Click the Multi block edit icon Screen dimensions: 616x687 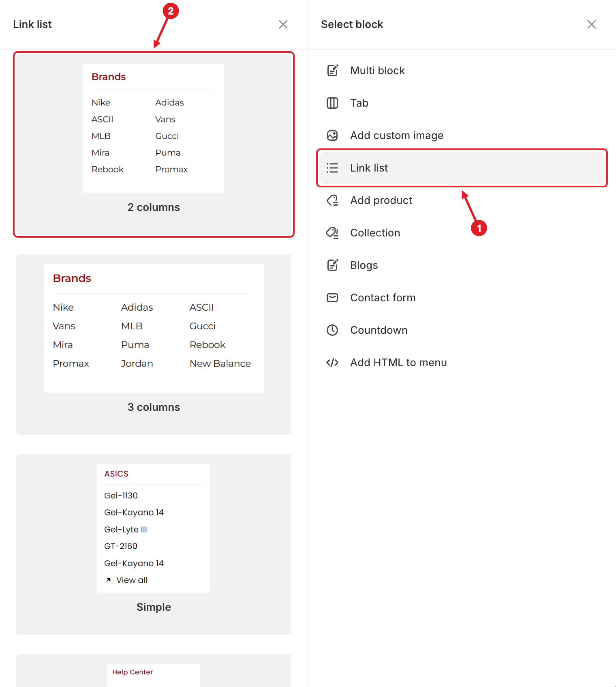tap(332, 71)
